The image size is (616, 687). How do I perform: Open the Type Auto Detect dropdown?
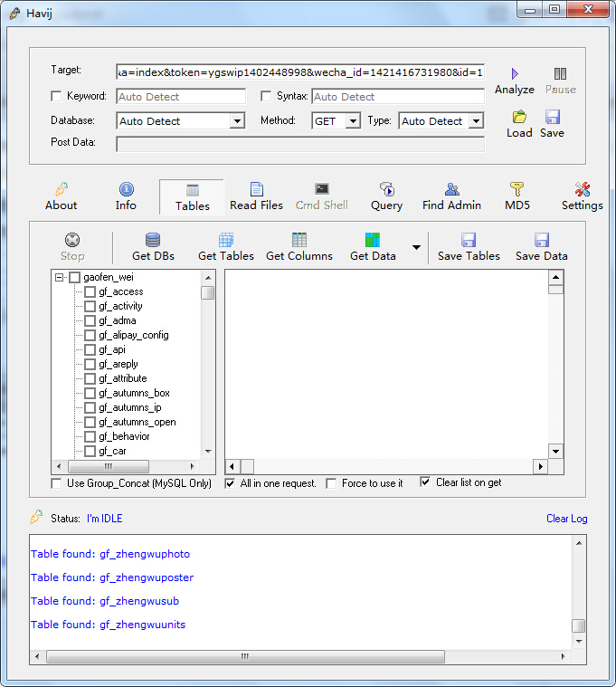[476, 121]
